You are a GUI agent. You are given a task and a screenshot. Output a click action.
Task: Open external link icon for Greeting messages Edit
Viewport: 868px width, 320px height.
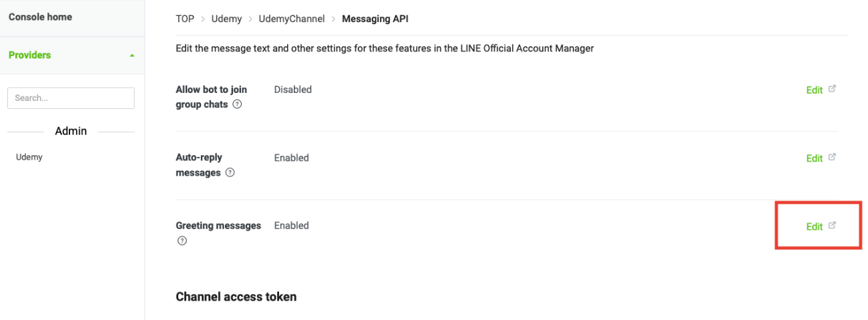(832, 226)
